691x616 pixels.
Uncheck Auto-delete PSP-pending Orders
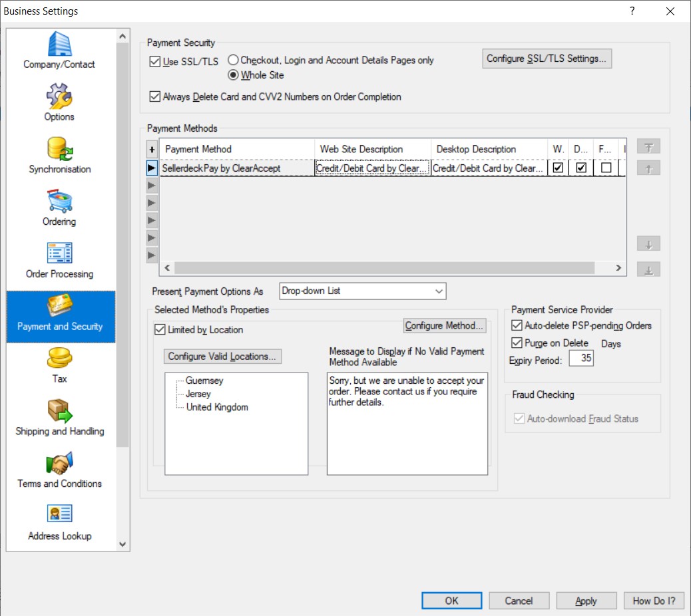[x=517, y=325]
